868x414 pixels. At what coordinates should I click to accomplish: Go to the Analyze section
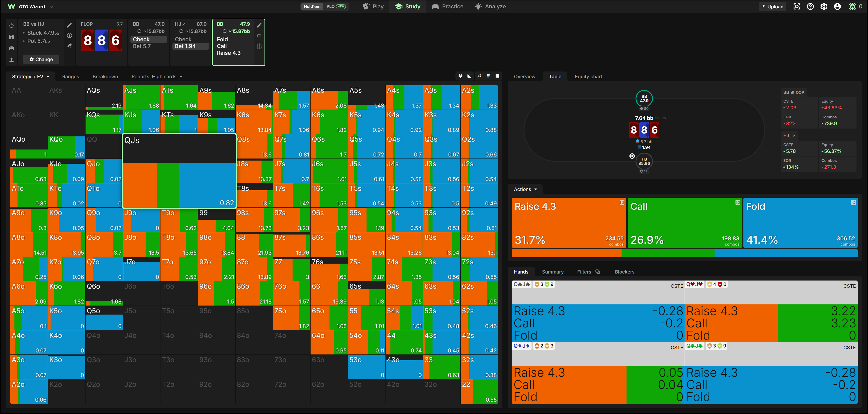pyautogui.click(x=490, y=6)
